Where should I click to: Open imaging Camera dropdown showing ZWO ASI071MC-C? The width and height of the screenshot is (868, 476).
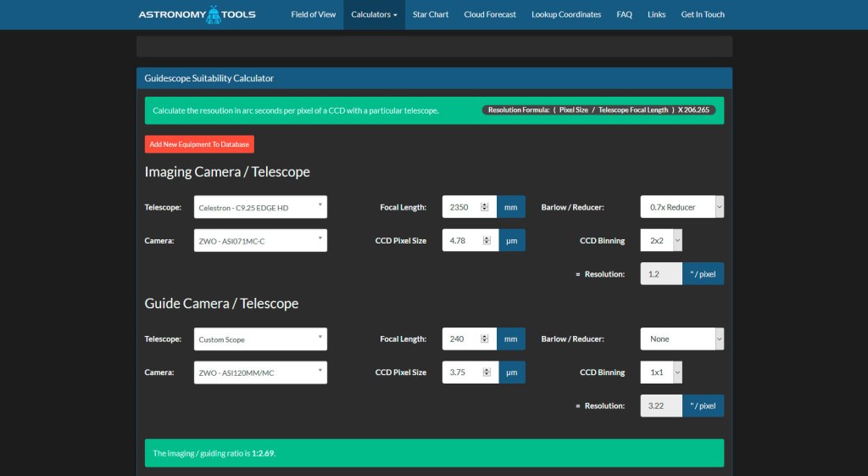pyautogui.click(x=260, y=240)
